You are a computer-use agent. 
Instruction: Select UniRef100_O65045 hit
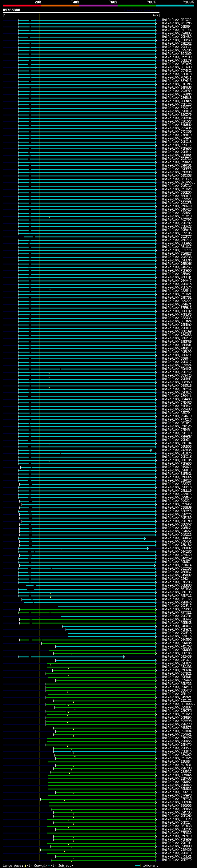click(x=177, y=775)
